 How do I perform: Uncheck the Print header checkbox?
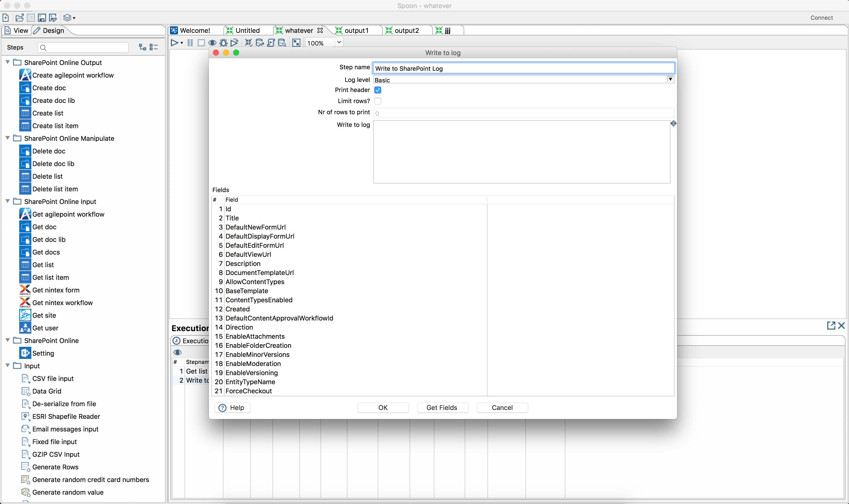click(x=377, y=90)
